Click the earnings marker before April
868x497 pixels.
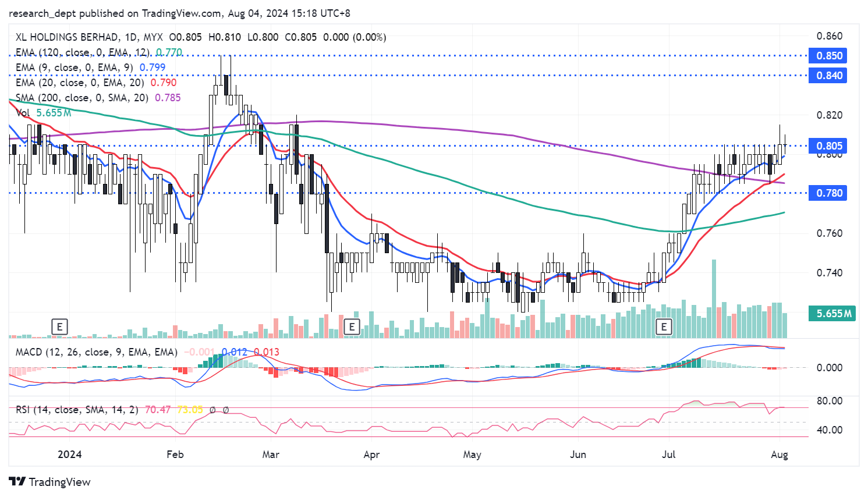point(352,326)
